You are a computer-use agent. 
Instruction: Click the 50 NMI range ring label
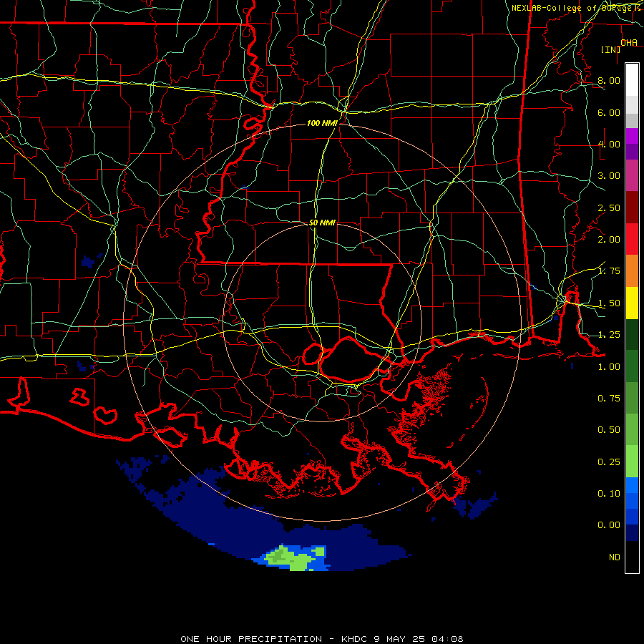pyautogui.click(x=322, y=223)
